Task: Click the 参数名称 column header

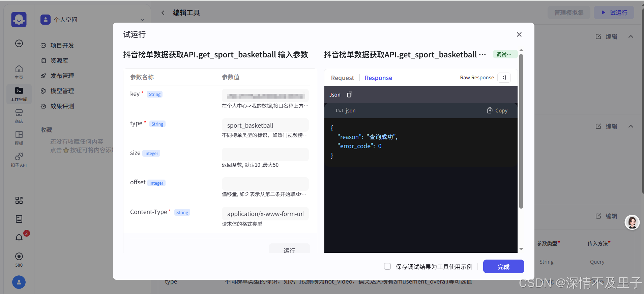Action: tap(142, 77)
